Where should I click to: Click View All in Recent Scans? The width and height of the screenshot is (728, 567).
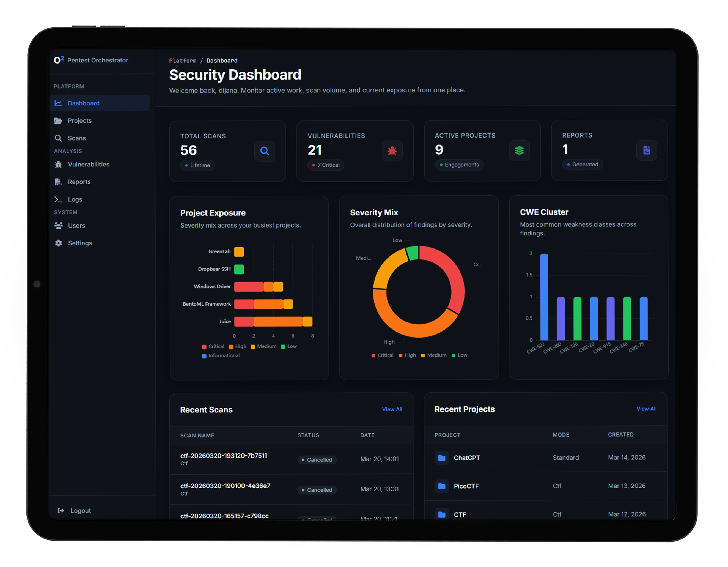click(x=392, y=409)
